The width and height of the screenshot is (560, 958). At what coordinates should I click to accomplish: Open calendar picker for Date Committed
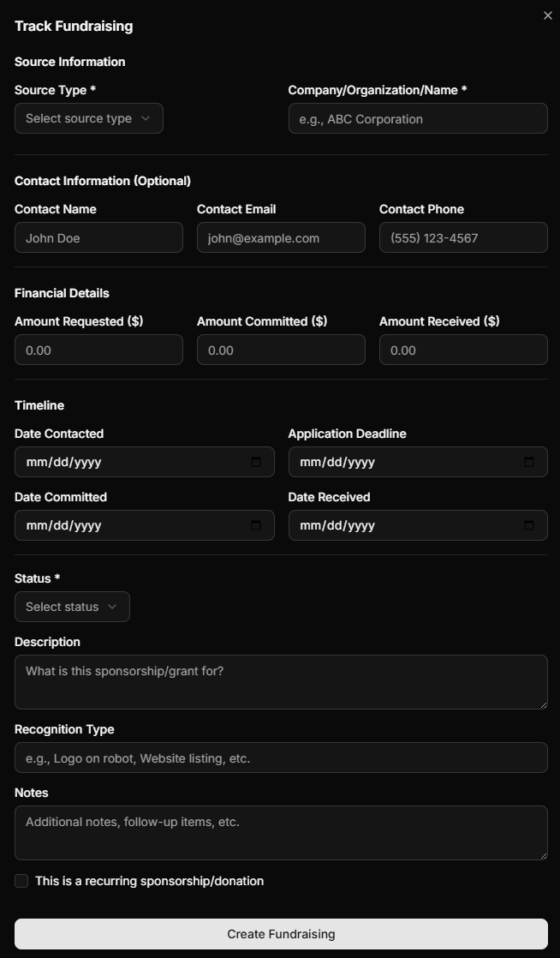pos(256,525)
